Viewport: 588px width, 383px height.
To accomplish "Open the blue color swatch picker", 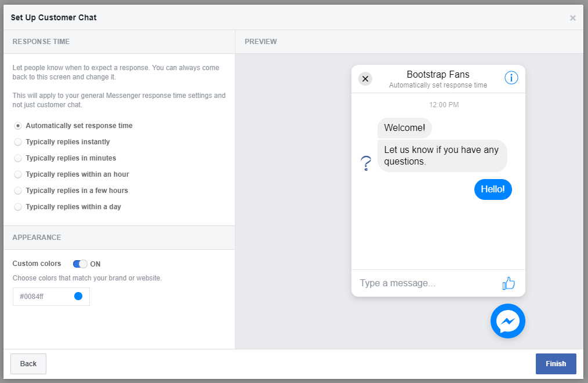I will pos(78,297).
